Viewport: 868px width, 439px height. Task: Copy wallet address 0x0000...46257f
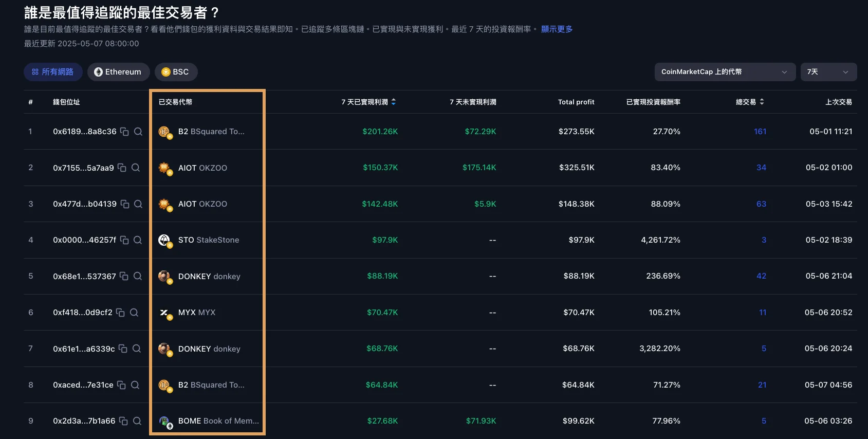[x=124, y=240]
